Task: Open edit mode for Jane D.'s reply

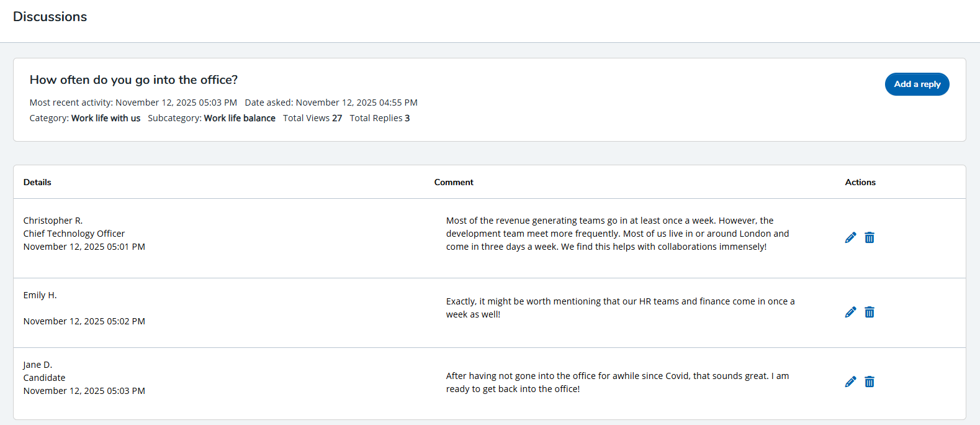Action: pyautogui.click(x=850, y=382)
